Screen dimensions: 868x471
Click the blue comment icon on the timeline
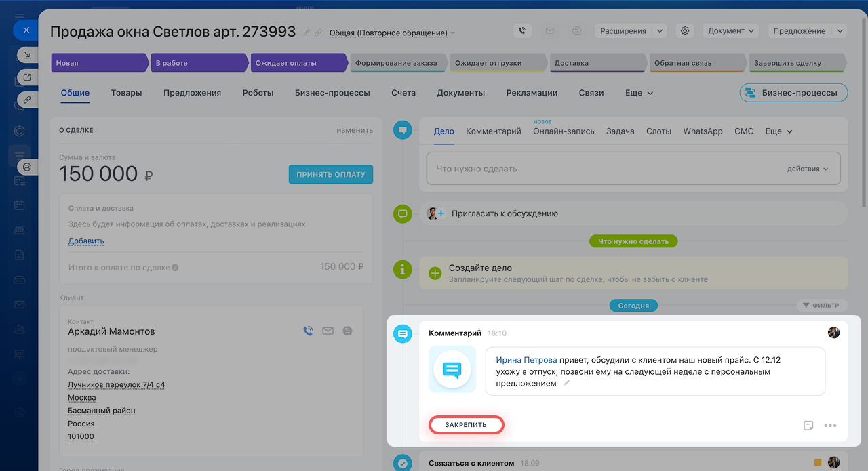click(403, 333)
